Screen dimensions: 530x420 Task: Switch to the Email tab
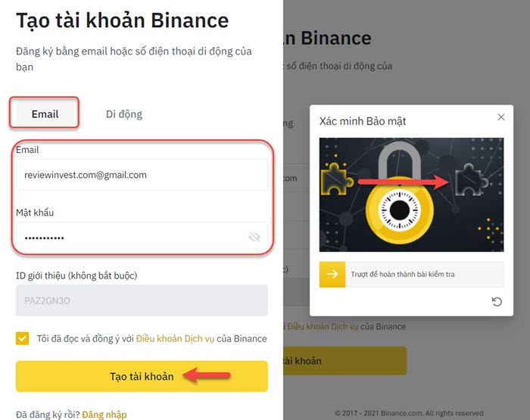[45, 114]
